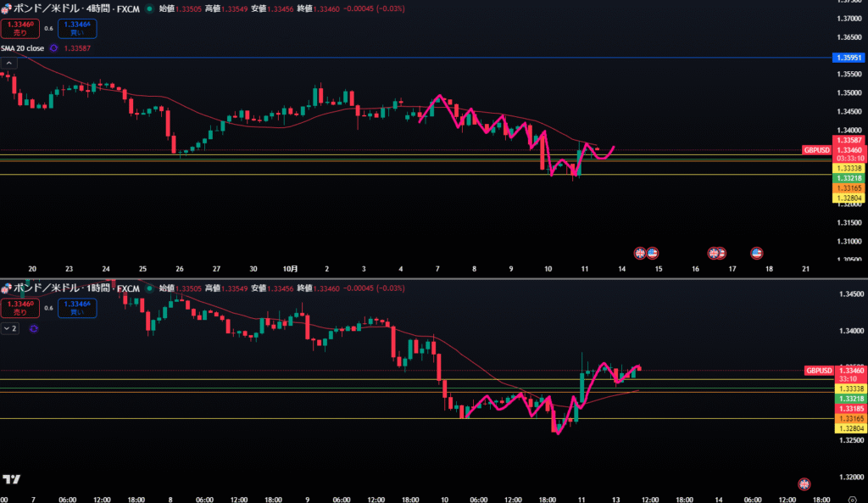Open the US economic event flag near date 18
This screenshot has width=868, height=503.
point(757,253)
